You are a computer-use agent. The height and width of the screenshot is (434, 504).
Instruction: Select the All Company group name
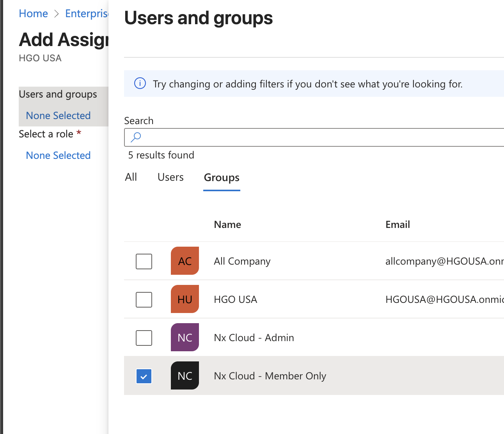(242, 261)
